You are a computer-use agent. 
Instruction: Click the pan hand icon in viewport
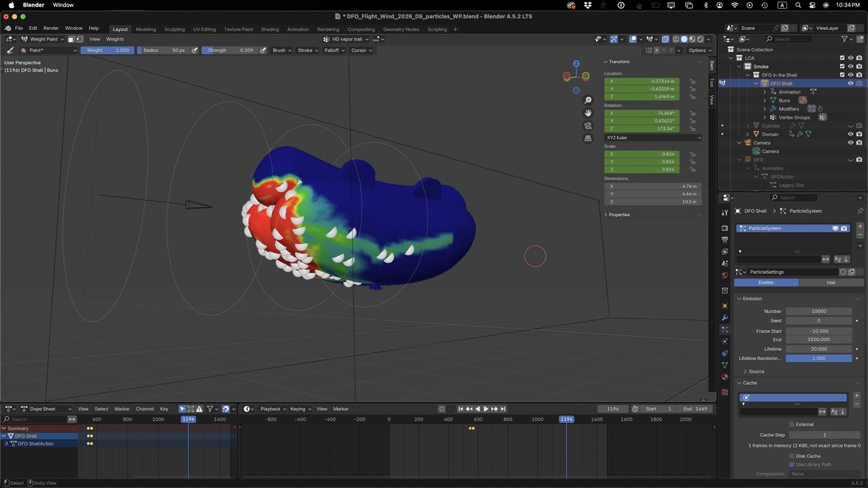588,113
